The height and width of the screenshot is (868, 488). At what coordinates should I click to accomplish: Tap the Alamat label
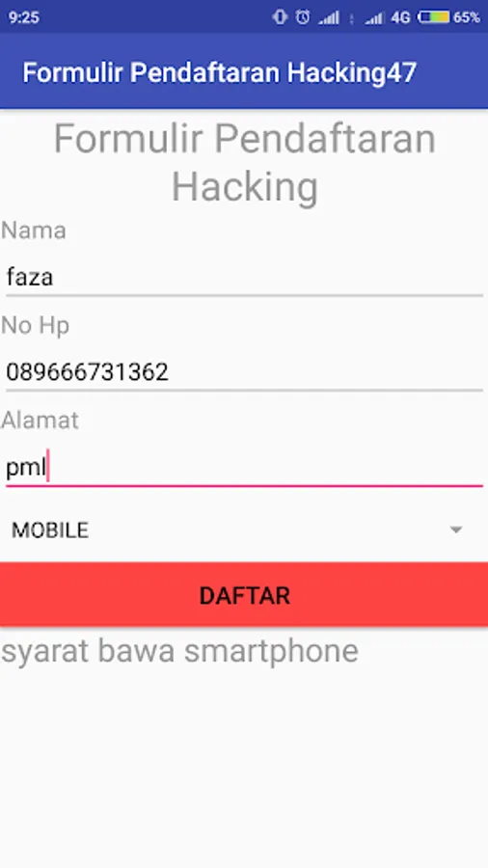click(x=40, y=420)
